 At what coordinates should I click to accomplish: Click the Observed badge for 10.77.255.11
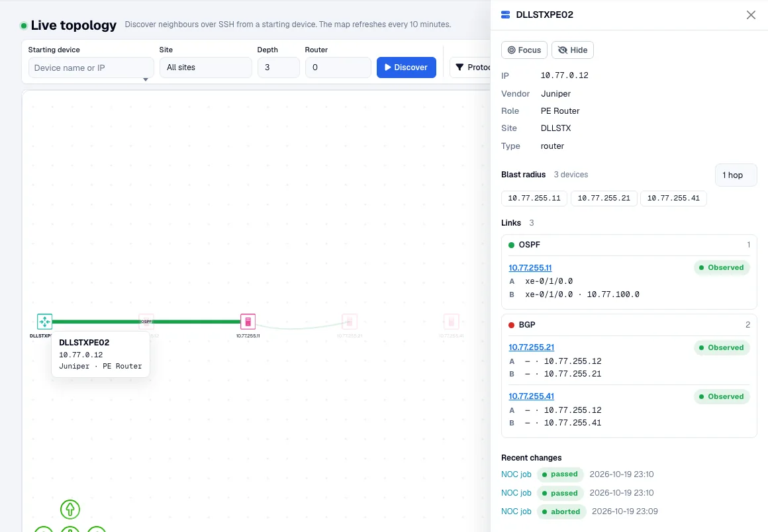(722, 268)
